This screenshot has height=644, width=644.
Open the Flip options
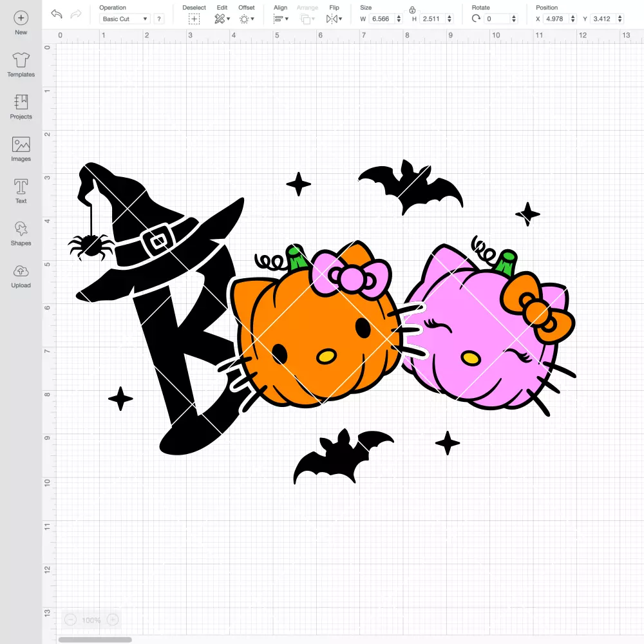(334, 19)
